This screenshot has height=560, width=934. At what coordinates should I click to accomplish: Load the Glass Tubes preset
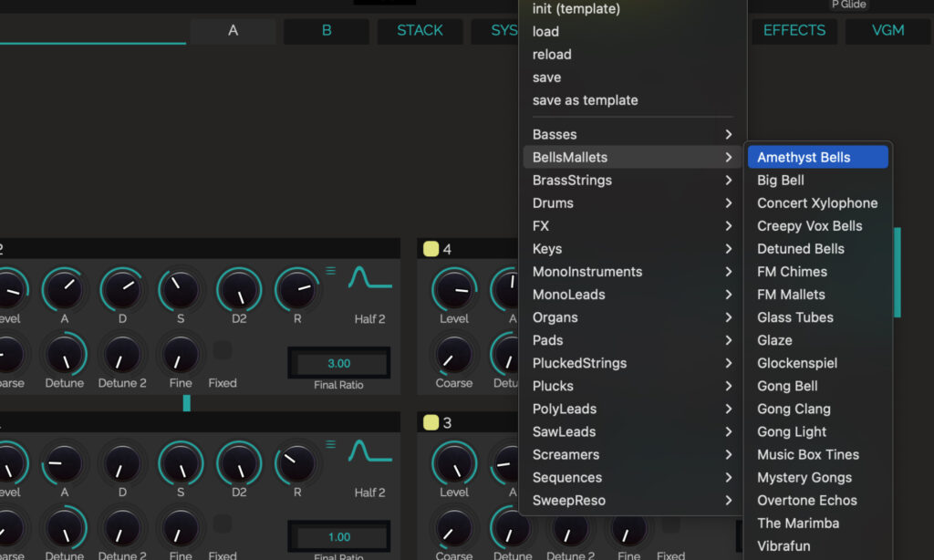(x=818, y=317)
